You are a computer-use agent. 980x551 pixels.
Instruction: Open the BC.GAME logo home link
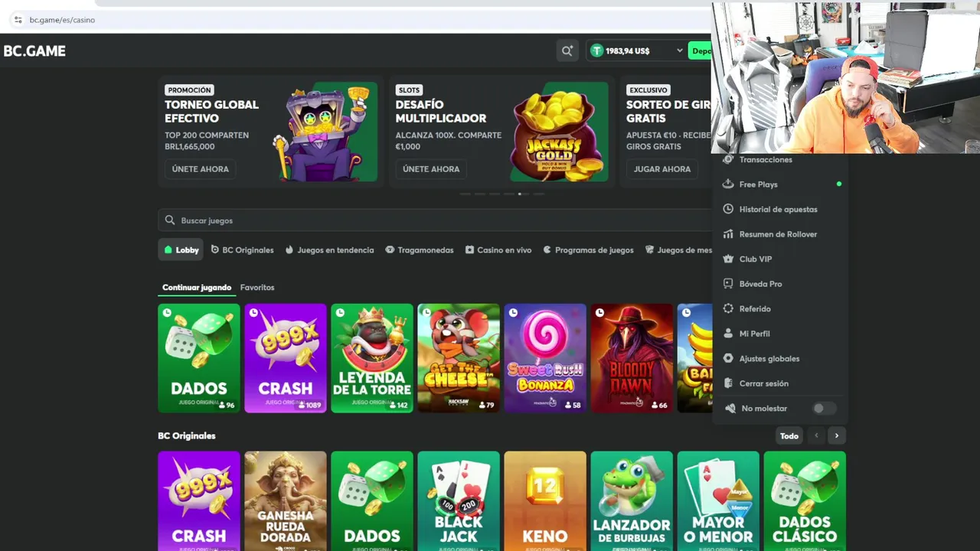coord(34,51)
